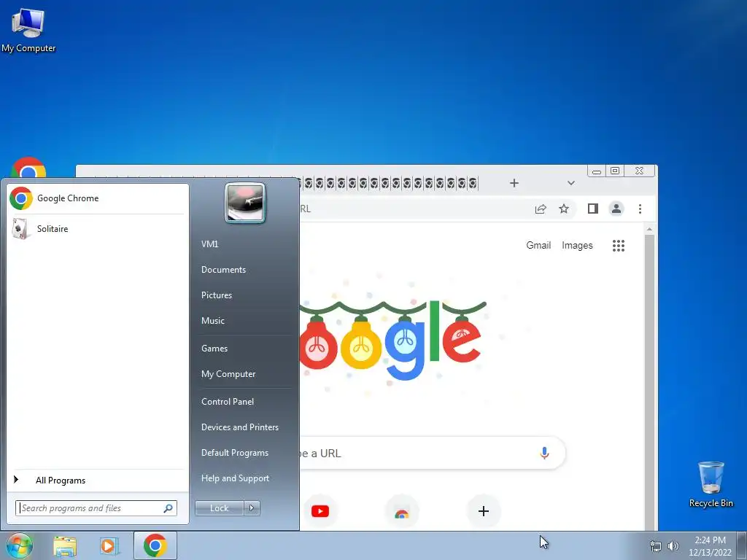747x560 pixels.
Task: Click the clock showing 2:24 PM
Action: click(x=710, y=540)
